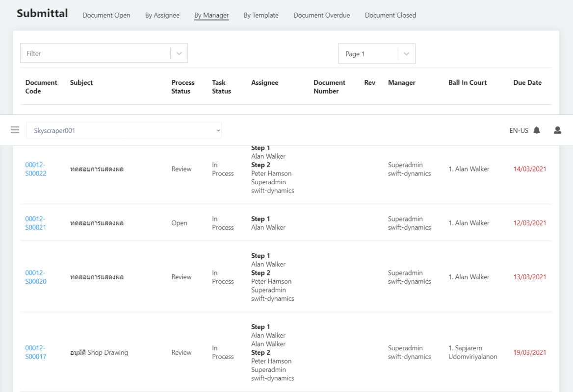
Task: Click the EN-US language selector
Action: (x=519, y=130)
